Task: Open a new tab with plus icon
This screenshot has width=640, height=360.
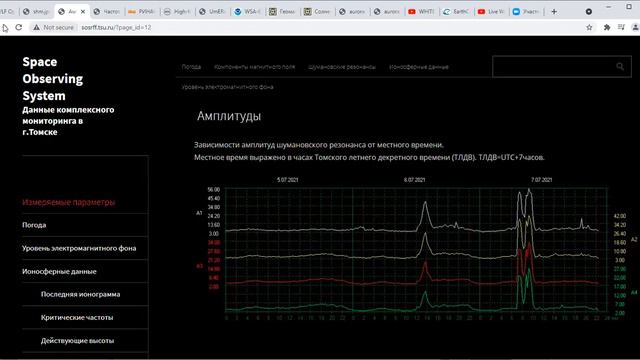Action: (x=554, y=11)
